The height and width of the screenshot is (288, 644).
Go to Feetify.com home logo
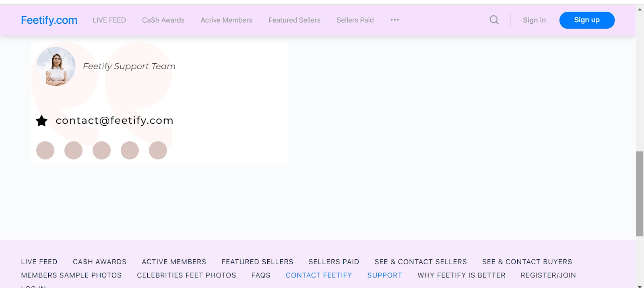[x=49, y=20]
